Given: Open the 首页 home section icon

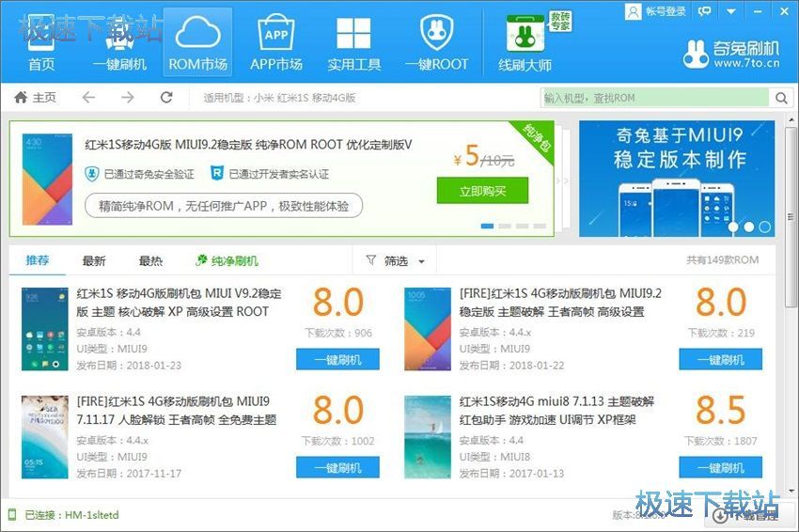Looking at the screenshot, I should [41, 43].
